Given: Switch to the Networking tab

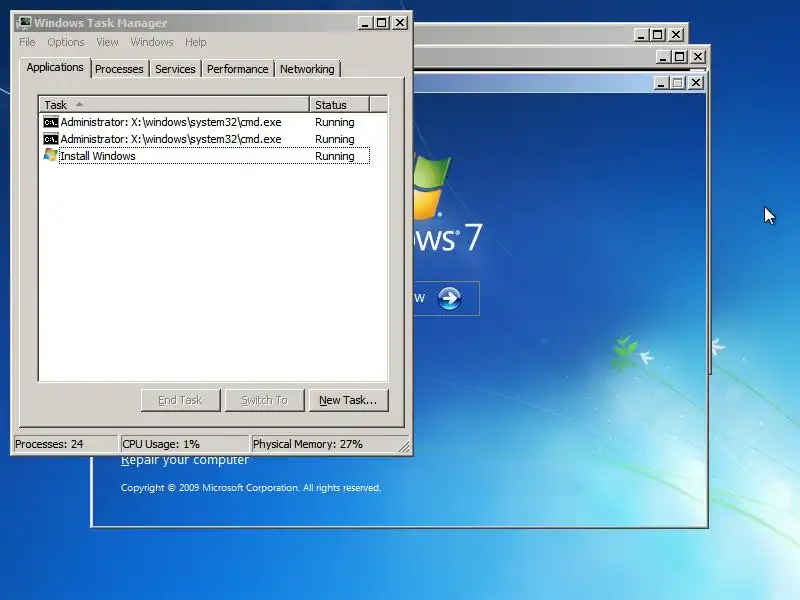Looking at the screenshot, I should (307, 69).
